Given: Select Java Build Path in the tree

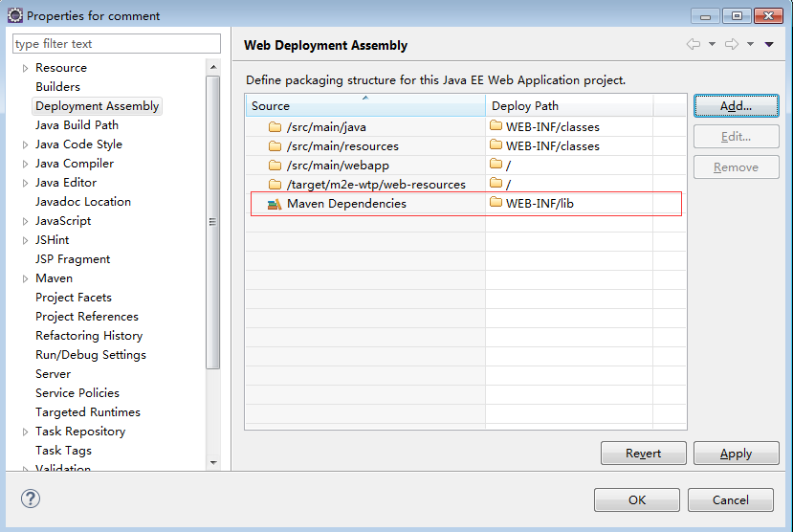Looking at the screenshot, I should coord(77,125).
